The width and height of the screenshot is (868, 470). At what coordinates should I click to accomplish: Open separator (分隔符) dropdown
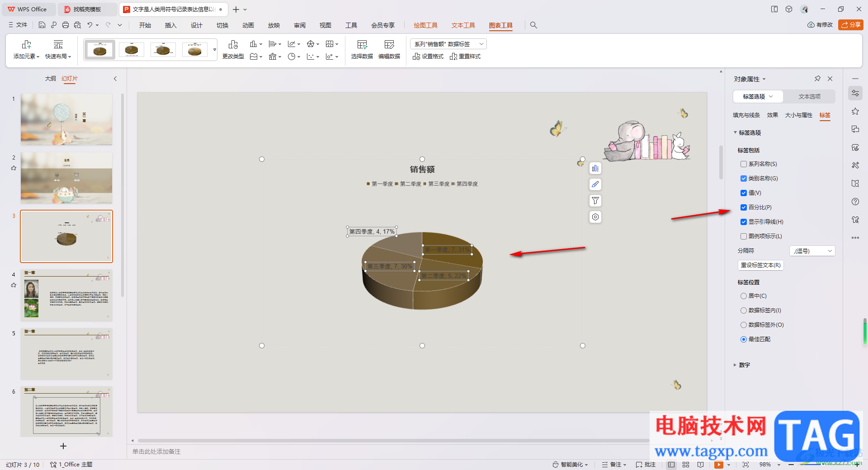pyautogui.click(x=812, y=251)
